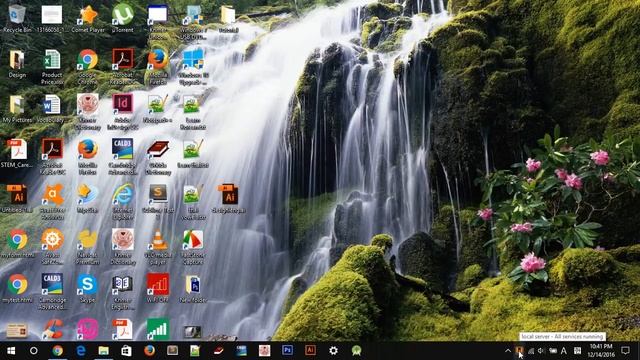Launch the Google Chrome desktop shortcut
The image size is (640, 360).
(87, 66)
